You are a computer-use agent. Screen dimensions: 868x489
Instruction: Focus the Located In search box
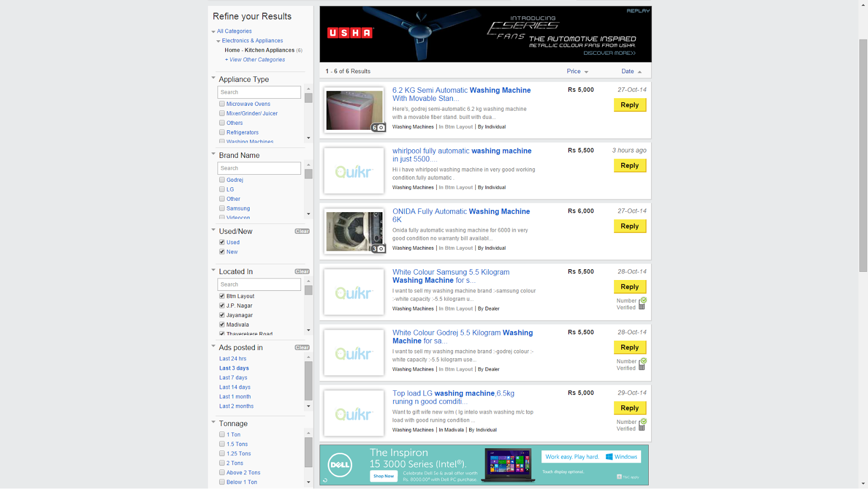259,284
